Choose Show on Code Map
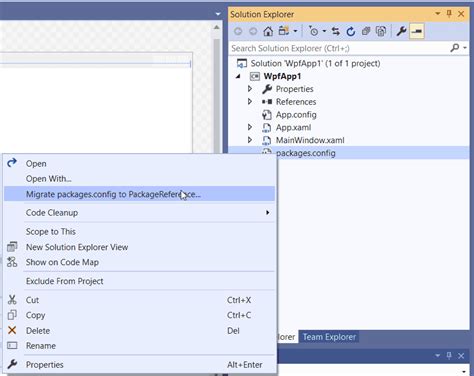 139,262
